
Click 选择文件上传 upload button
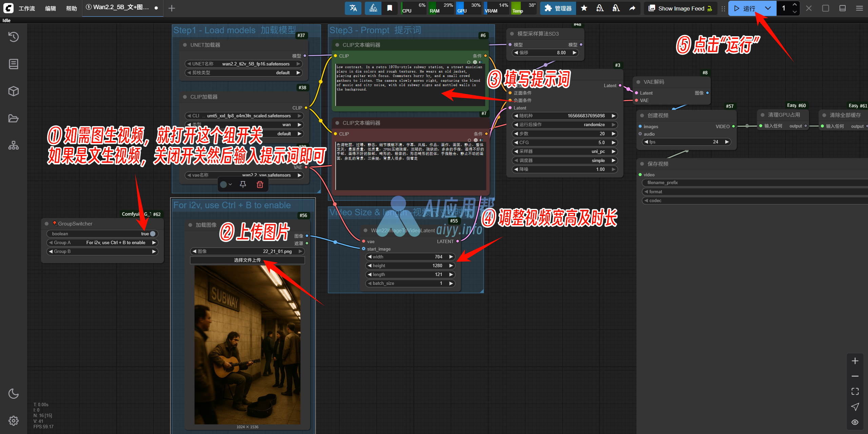pyautogui.click(x=248, y=260)
